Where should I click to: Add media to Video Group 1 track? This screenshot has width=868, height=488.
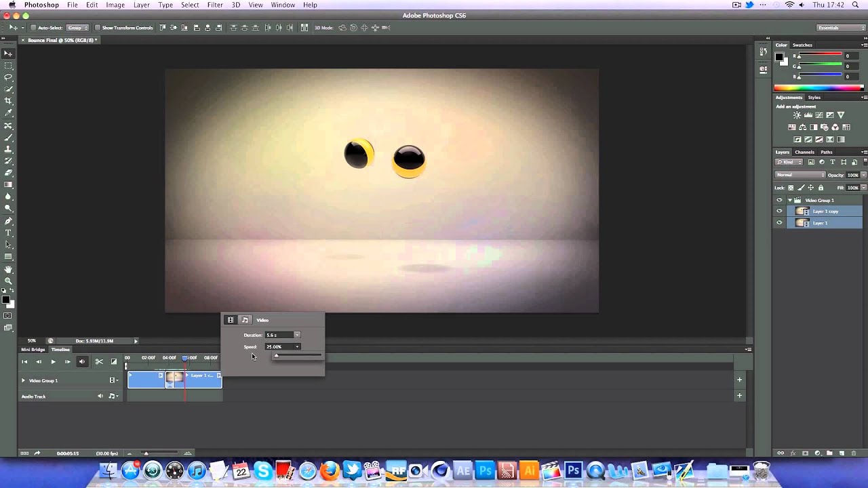pyautogui.click(x=739, y=380)
